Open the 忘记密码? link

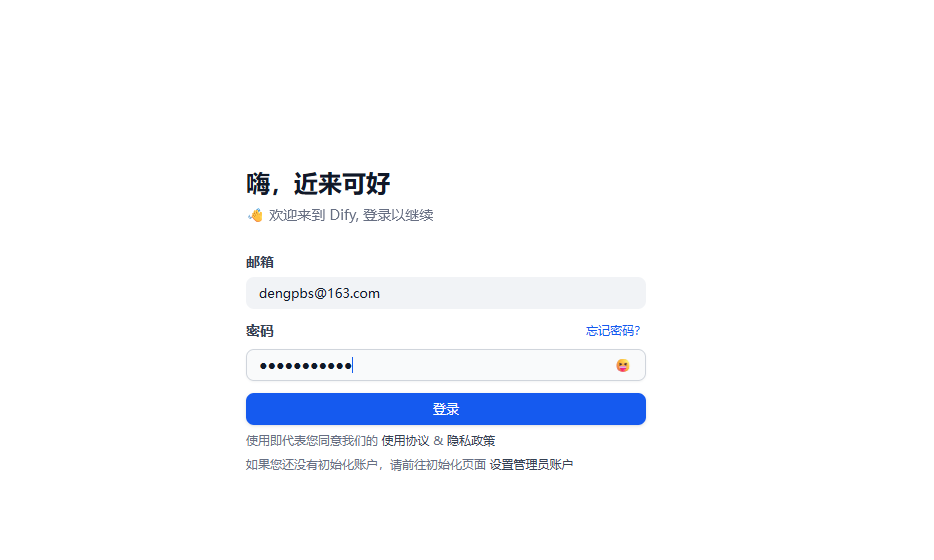(613, 331)
